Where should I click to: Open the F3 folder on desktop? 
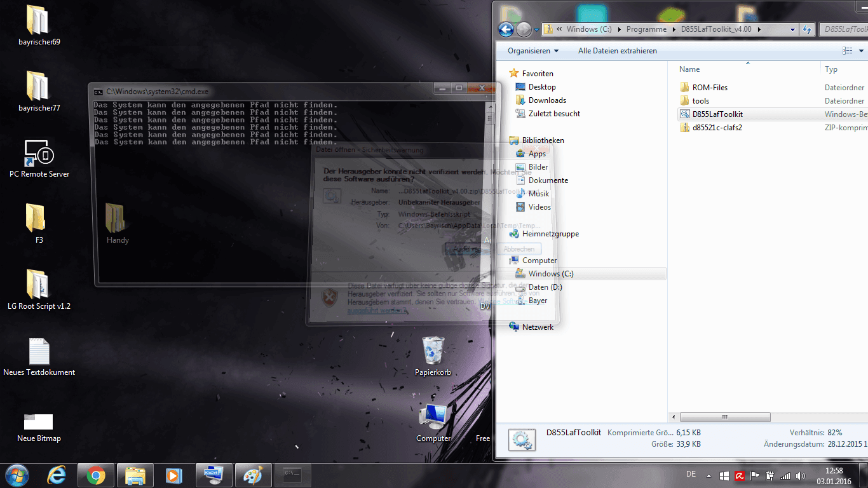(x=39, y=222)
